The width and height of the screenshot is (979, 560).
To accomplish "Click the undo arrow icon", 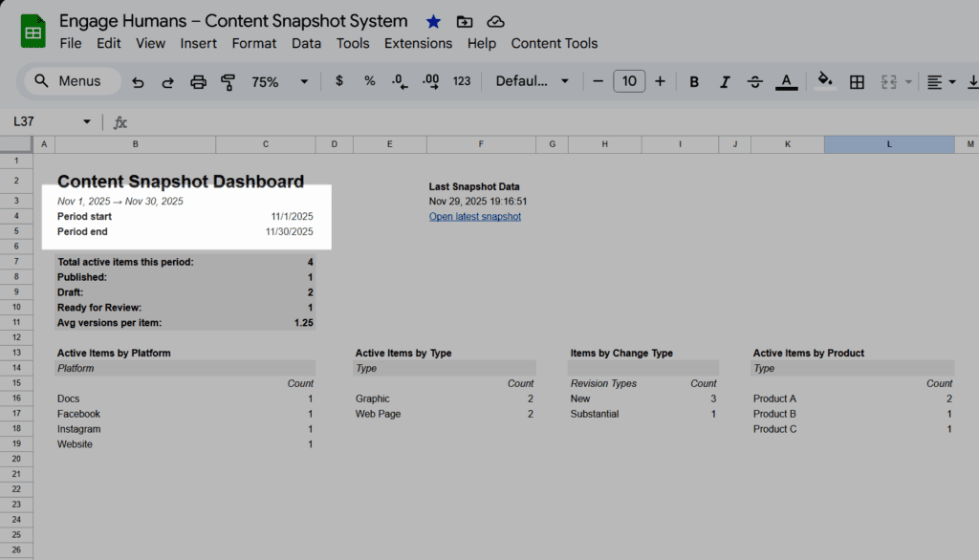I will pyautogui.click(x=139, y=82).
